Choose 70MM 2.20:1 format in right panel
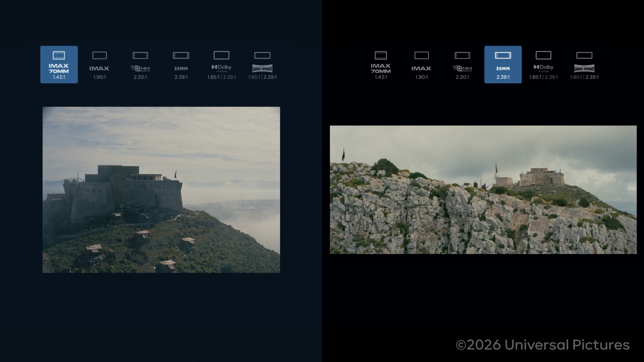Screen dimensions: 644x362 click(x=462, y=64)
